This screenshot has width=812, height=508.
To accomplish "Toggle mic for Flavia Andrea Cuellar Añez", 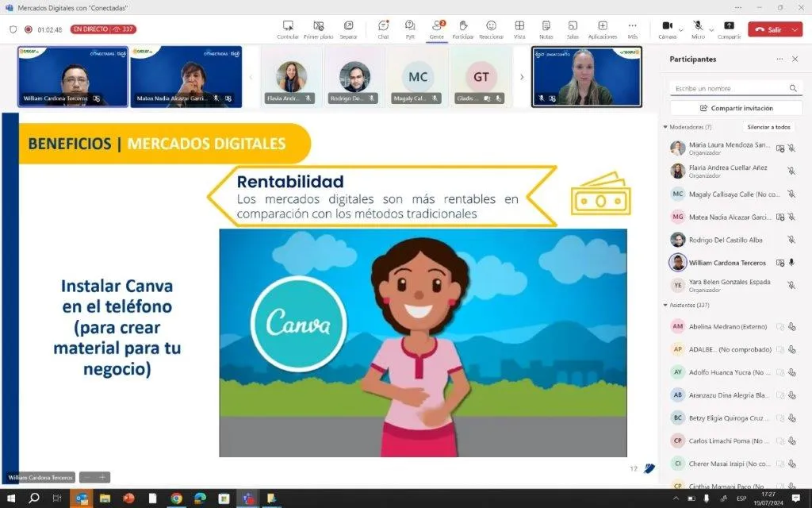I will pyautogui.click(x=791, y=171).
